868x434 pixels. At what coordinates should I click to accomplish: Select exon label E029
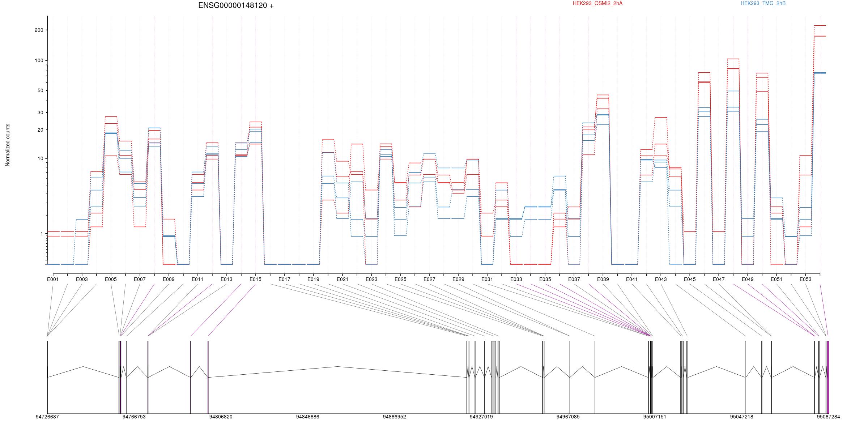[x=458, y=279]
